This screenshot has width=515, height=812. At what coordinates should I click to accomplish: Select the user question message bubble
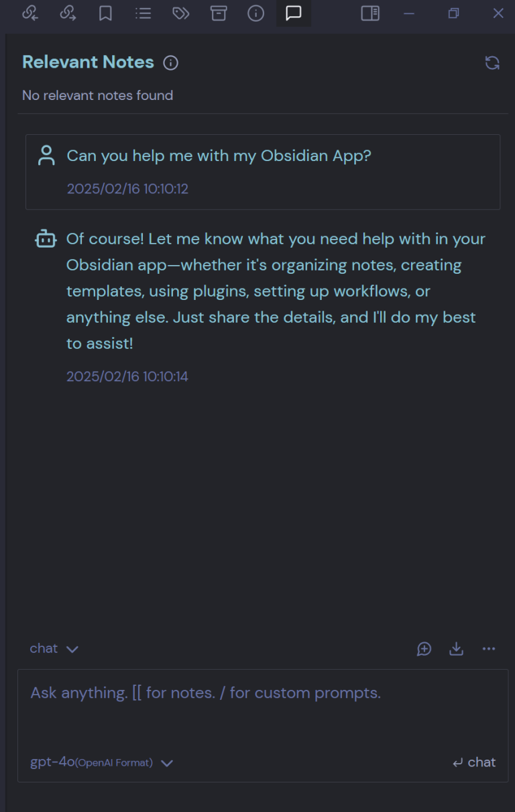point(263,171)
